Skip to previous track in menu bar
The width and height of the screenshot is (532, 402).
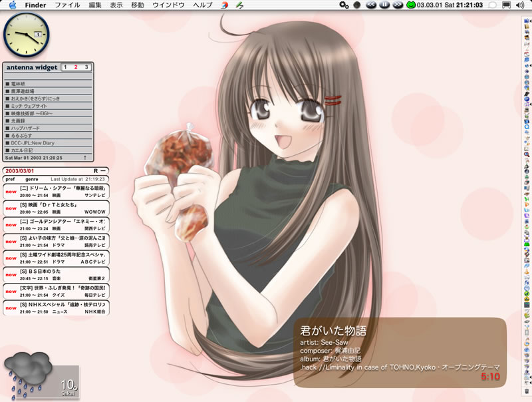[x=371, y=5]
